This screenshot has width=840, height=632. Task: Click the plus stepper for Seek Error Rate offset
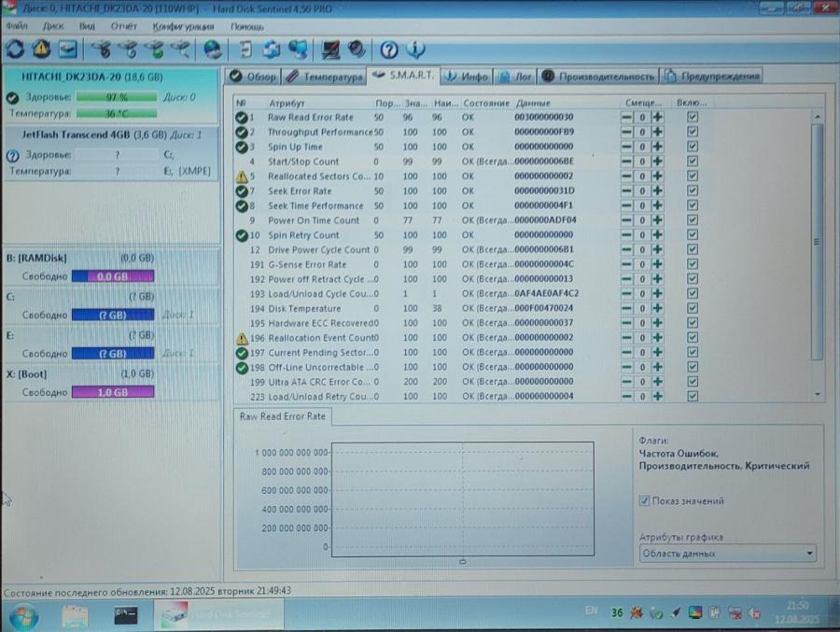coord(658,190)
